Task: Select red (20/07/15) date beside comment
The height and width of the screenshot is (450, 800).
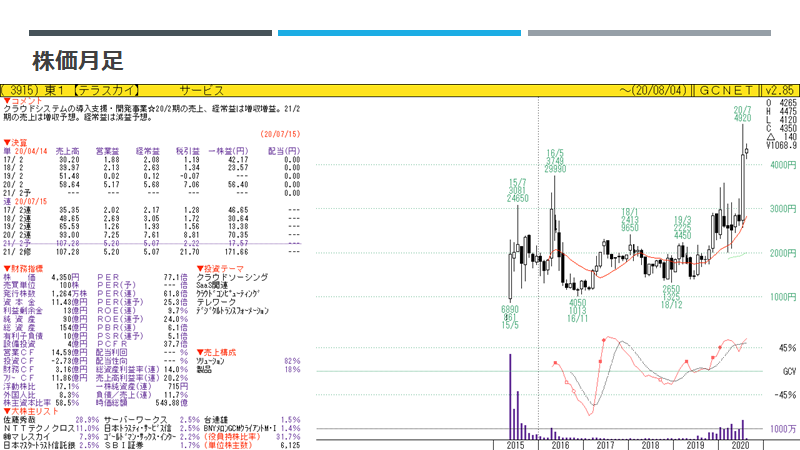Action: [280, 134]
